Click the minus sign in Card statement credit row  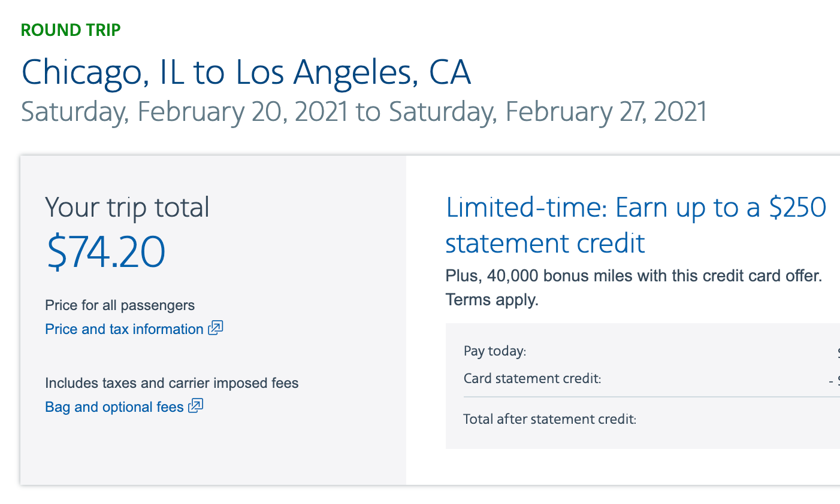point(831,380)
